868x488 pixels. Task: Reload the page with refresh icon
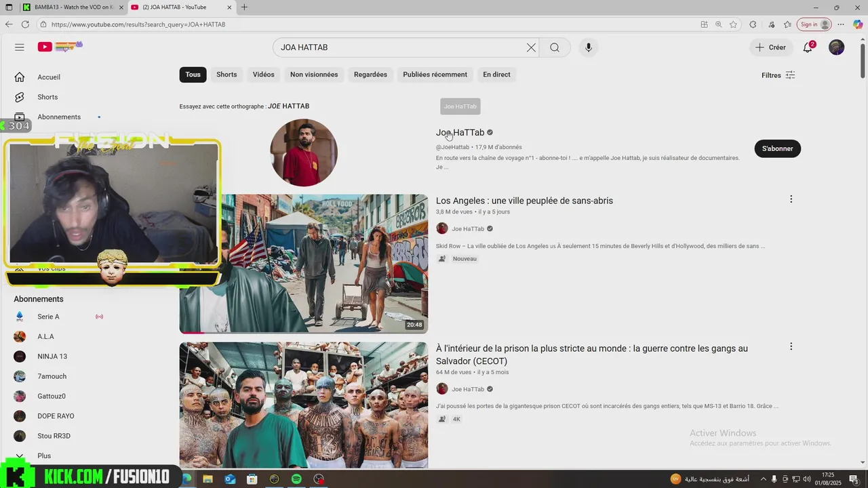[x=25, y=24]
